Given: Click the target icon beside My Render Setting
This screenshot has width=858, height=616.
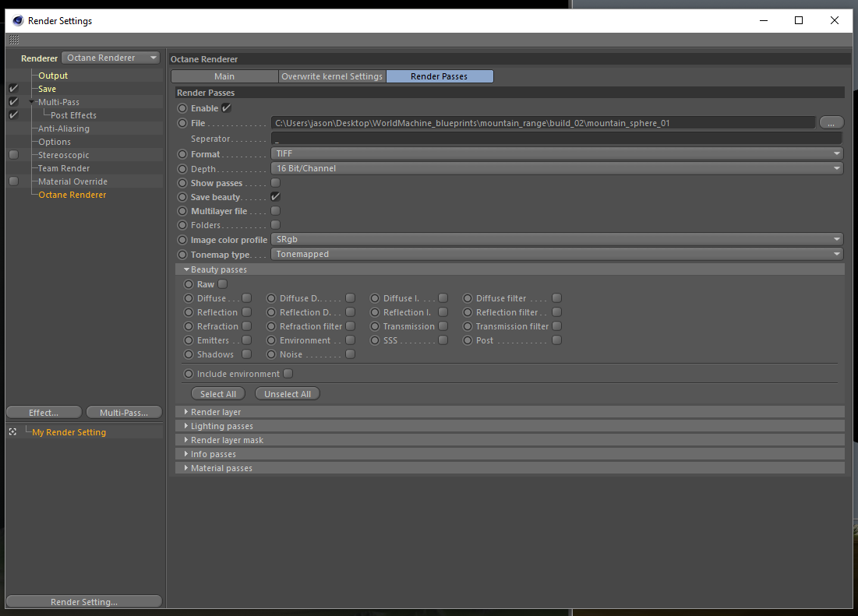Looking at the screenshot, I should (x=12, y=431).
